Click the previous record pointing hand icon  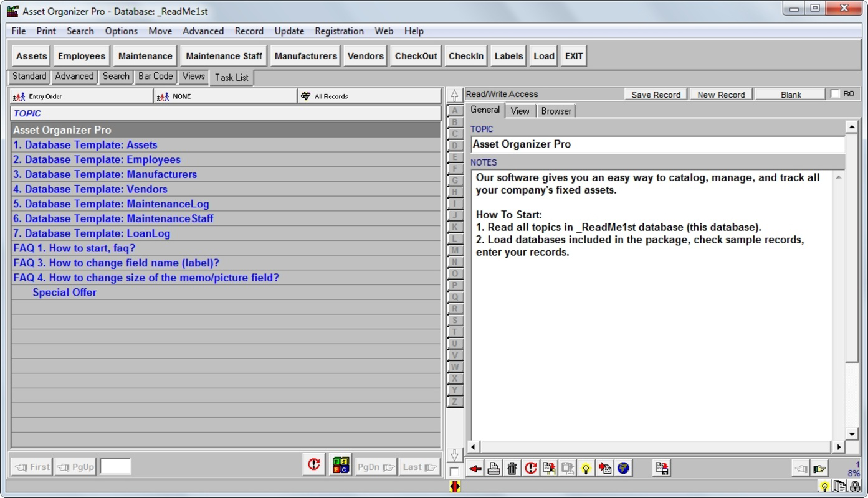(x=801, y=469)
